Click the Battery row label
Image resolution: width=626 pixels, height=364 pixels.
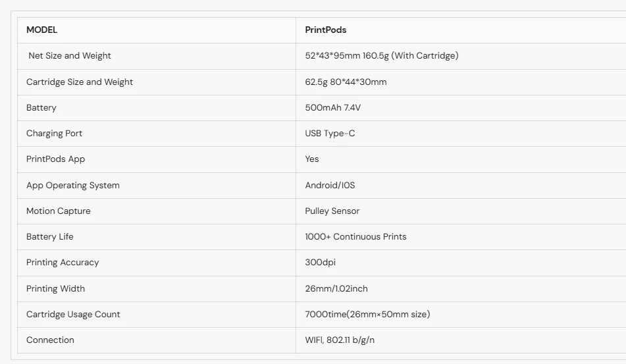click(x=41, y=108)
